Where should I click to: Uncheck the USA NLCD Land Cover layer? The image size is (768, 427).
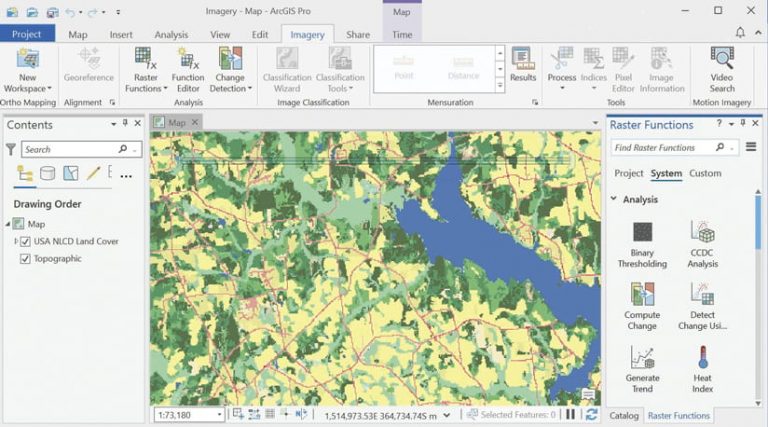point(25,241)
